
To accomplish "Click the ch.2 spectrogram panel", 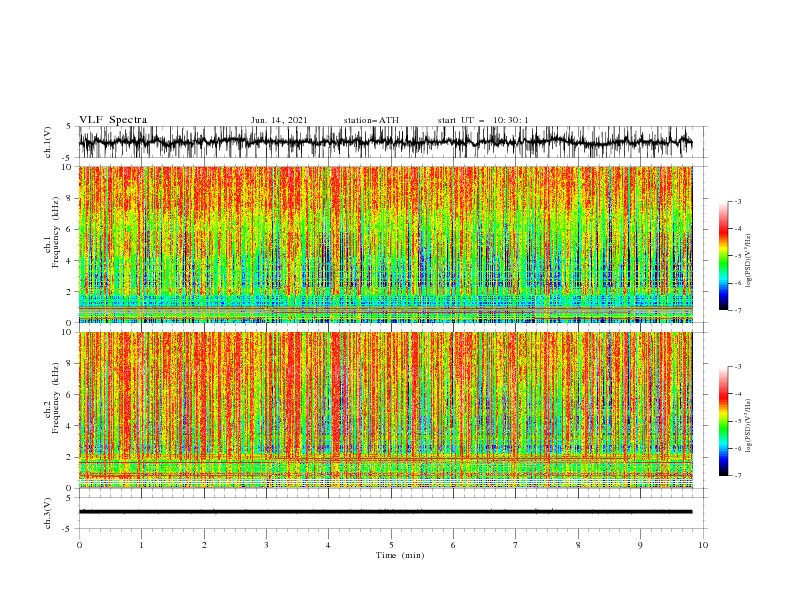I will (x=386, y=410).
